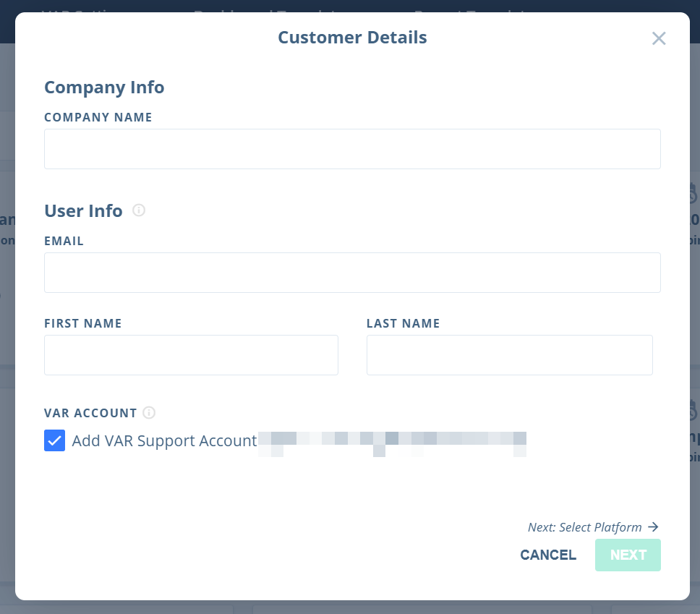Screen dimensions: 700x614
Task: Click the clock icon at upper right background
Action: point(692,194)
